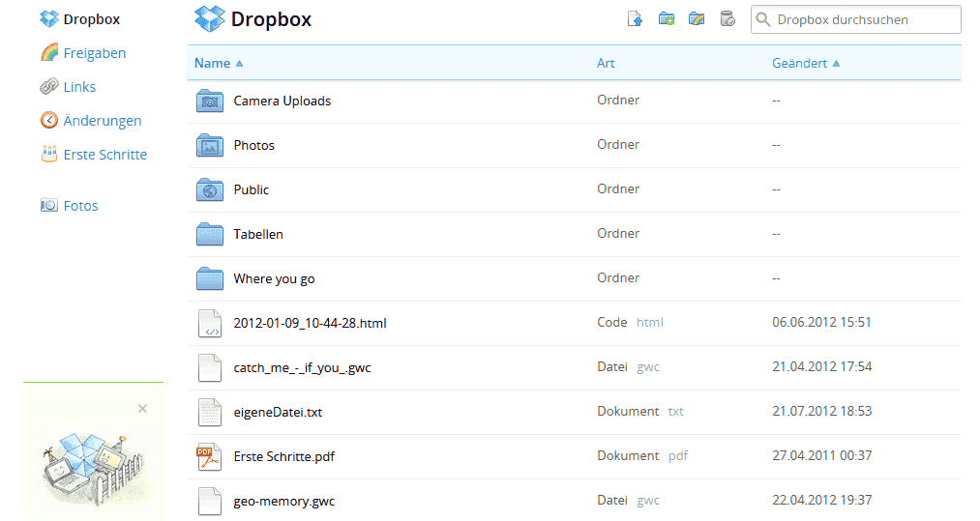Screen dimensions: 980x521
Task: Click Datei gwc type in catch_me row
Action: pos(628,366)
